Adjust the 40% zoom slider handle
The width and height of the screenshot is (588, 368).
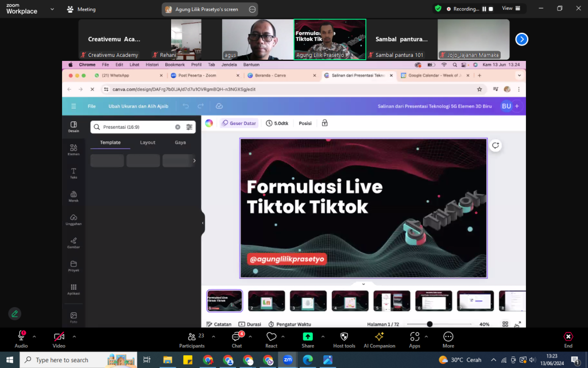pyautogui.click(x=430, y=324)
